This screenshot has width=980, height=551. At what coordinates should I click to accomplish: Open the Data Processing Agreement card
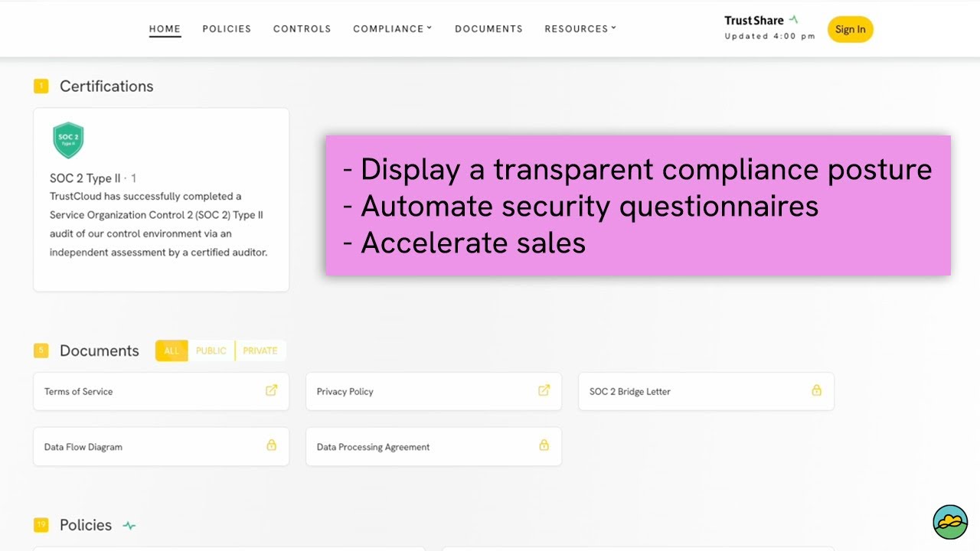click(x=433, y=446)
